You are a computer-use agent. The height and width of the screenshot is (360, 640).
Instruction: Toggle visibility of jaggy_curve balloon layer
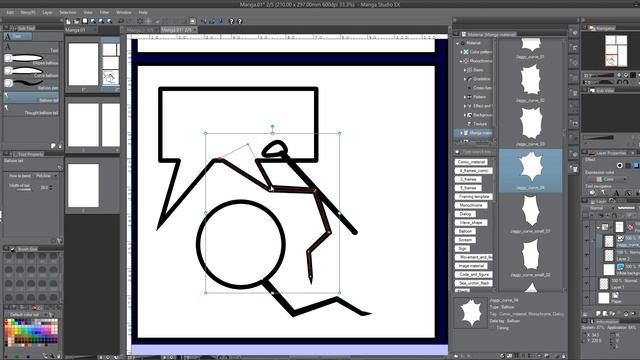click(x=587, y=241)
